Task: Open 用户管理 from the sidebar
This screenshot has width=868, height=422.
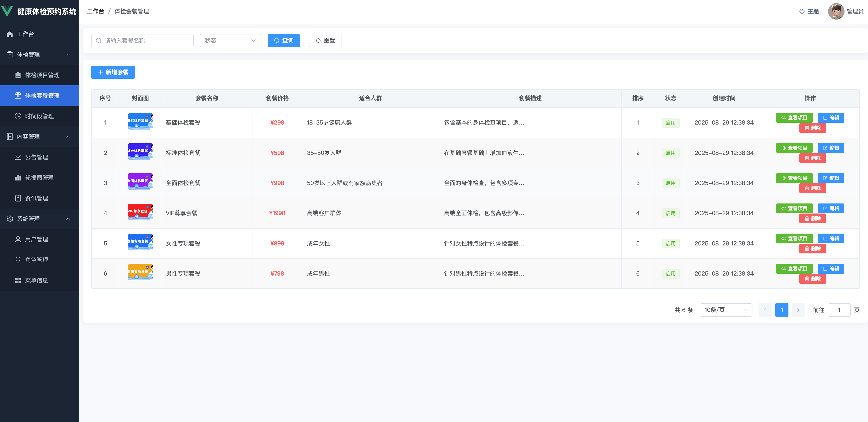Action: pyautogui.click(x=36, y=239)
